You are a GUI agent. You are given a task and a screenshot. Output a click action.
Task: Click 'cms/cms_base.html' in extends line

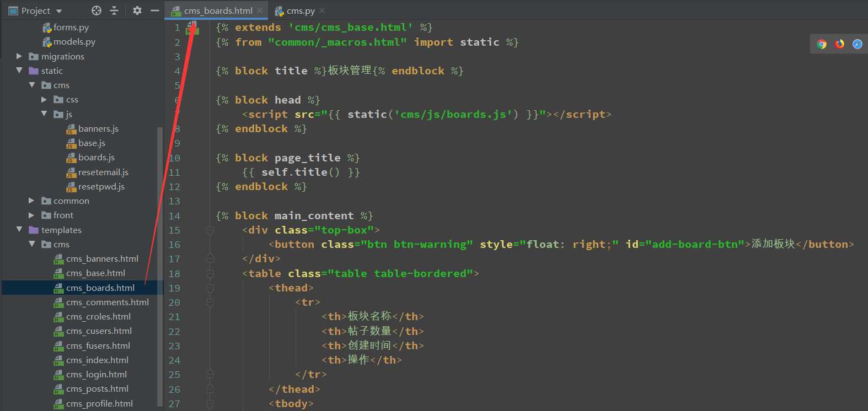click(351, 28)
